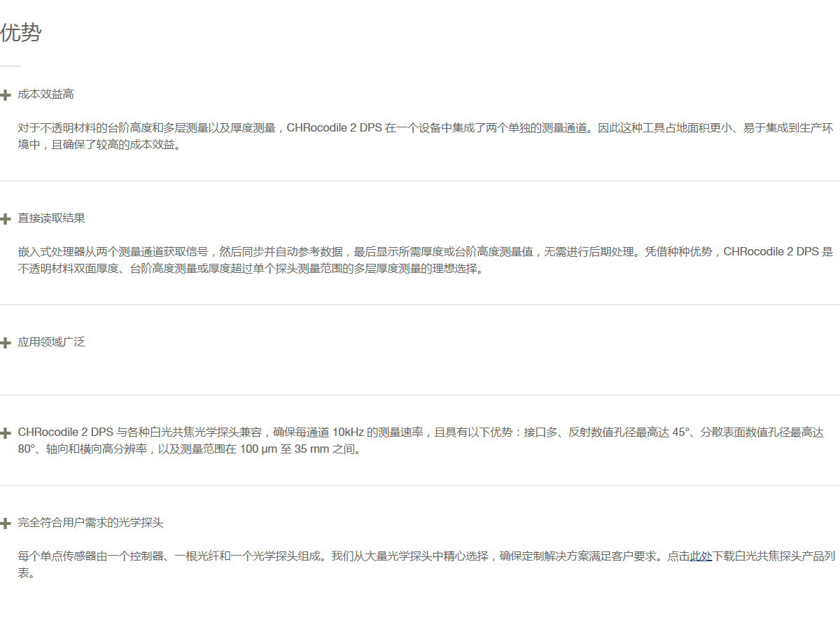
Task: Click the divider line above 直接读取结果
Action: click(x=420, y=181)
